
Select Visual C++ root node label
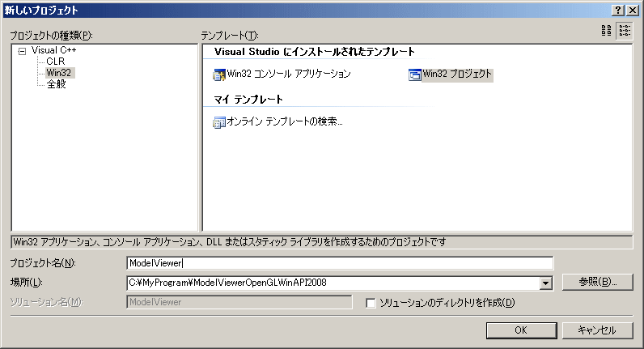tap(54, 50)
